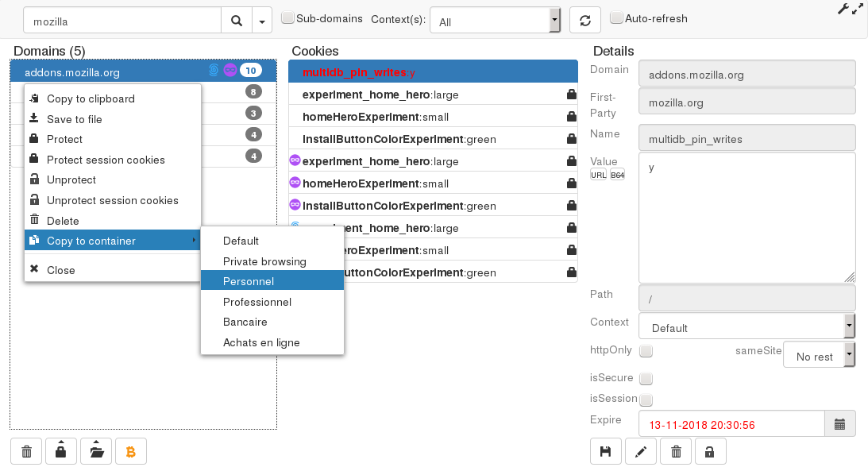Toggle the isSecure checkbox
Image resolution: width=868 pixels, height=471 pixels.
tap(646, 379)
